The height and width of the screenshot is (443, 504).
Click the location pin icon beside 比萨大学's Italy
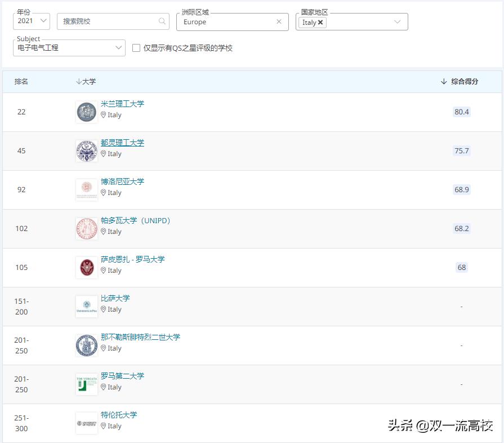104,309
